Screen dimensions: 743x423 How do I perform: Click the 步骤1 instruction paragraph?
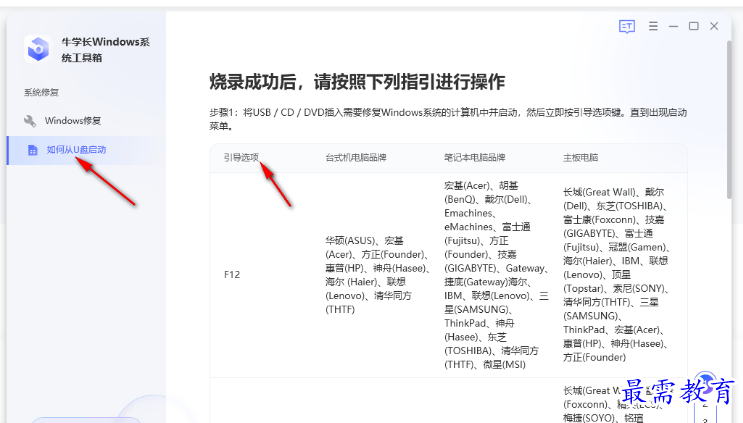[x=448, y=119]
